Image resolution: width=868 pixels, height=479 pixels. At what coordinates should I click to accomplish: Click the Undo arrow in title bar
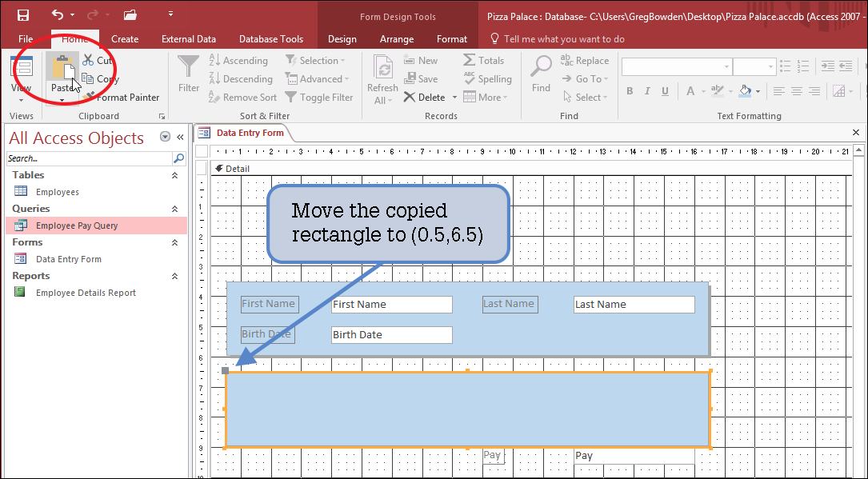[57, 14]
